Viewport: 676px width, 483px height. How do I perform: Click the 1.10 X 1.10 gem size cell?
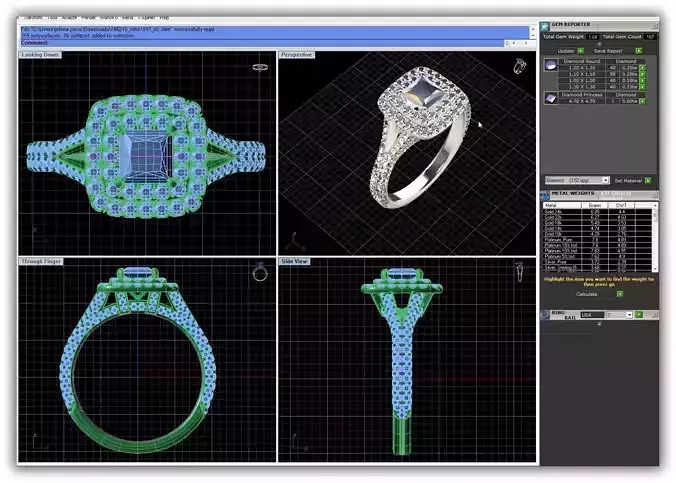(582, 74)
